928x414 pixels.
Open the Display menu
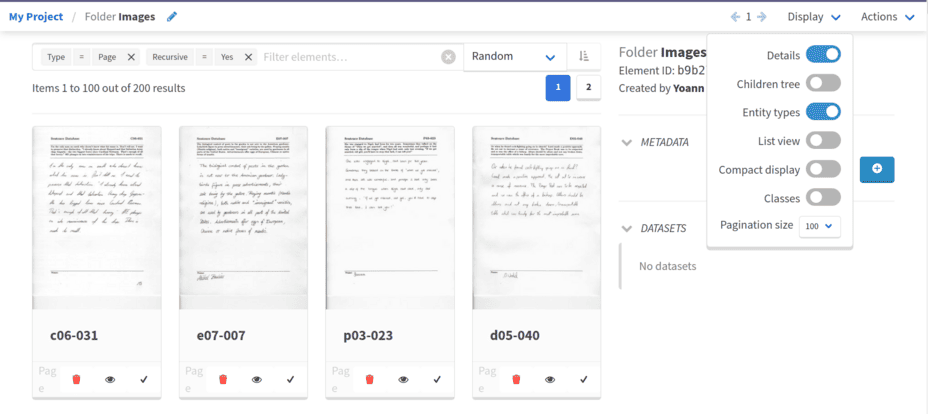(814, 17)
